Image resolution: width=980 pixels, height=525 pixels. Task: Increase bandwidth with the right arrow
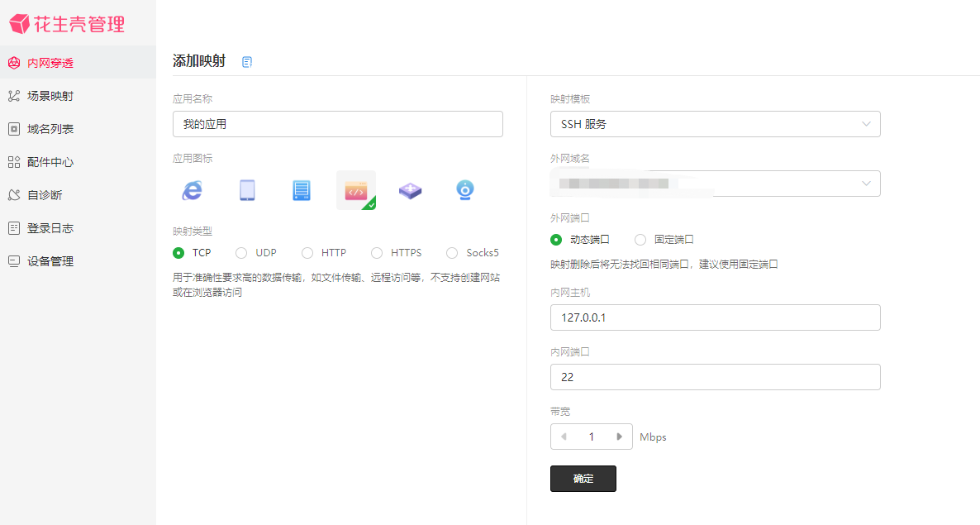[x=619, y=437]
